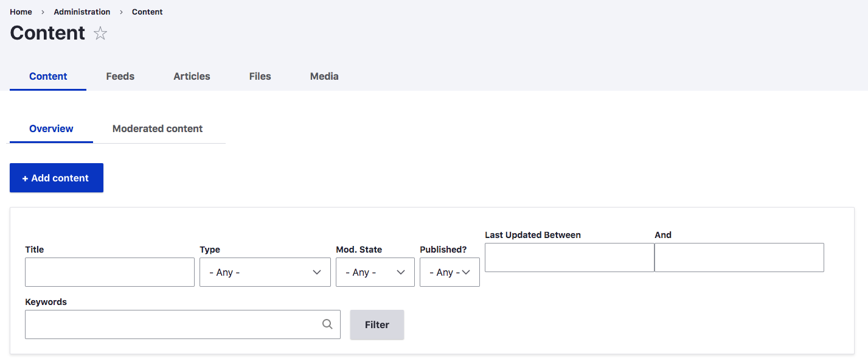Open the Published? dropdown
Viewport: 868px width, 361px height.
pyautogui.click(x=450, y=272)
